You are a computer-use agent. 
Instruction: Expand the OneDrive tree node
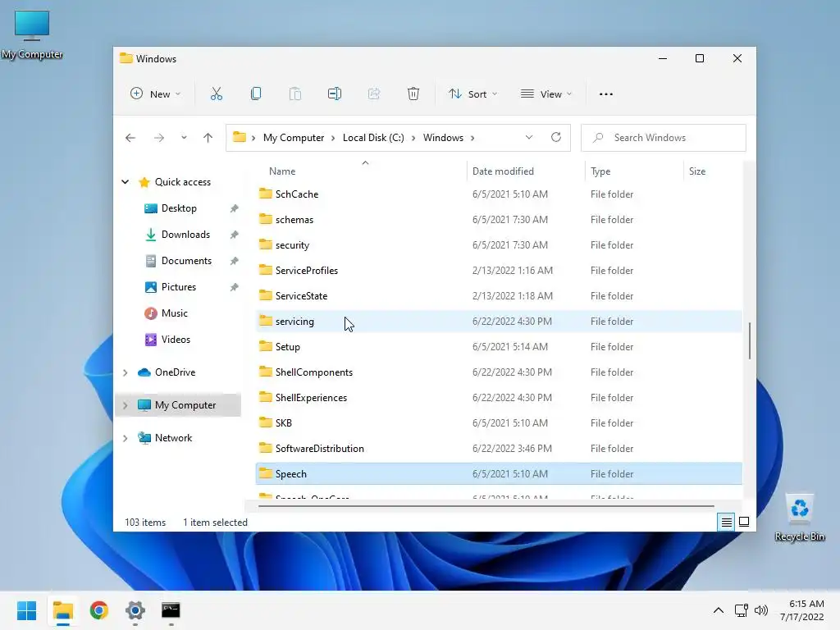[x=126, y=372]
